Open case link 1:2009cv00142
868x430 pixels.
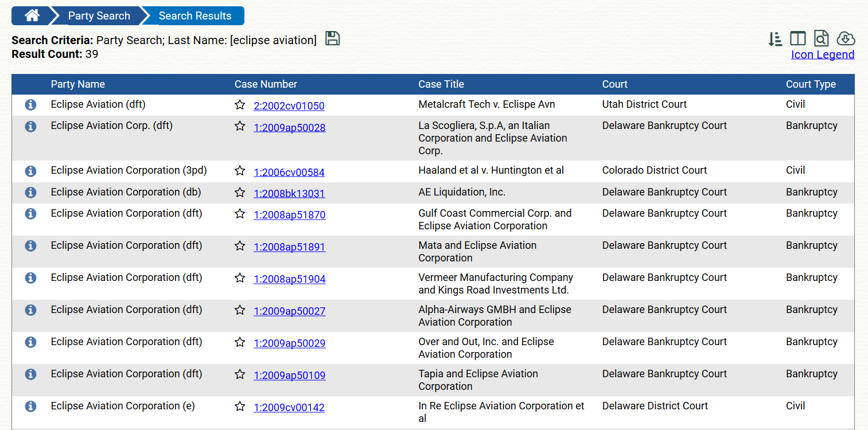[289, 408]
